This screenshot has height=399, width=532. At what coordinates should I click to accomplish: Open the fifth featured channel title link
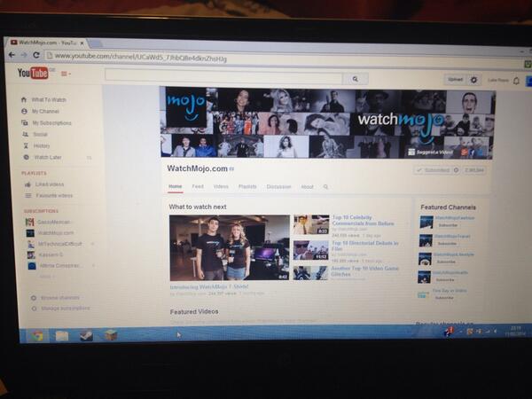coord(450,291)
